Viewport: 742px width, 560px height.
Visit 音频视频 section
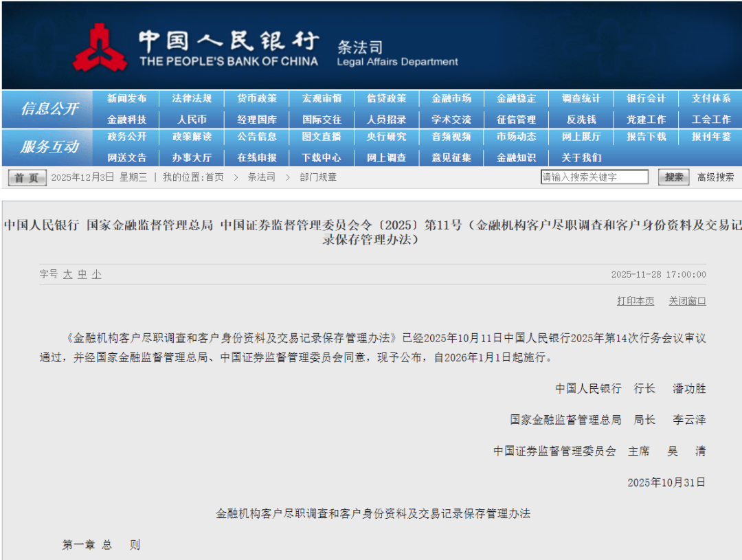[451, 137]
